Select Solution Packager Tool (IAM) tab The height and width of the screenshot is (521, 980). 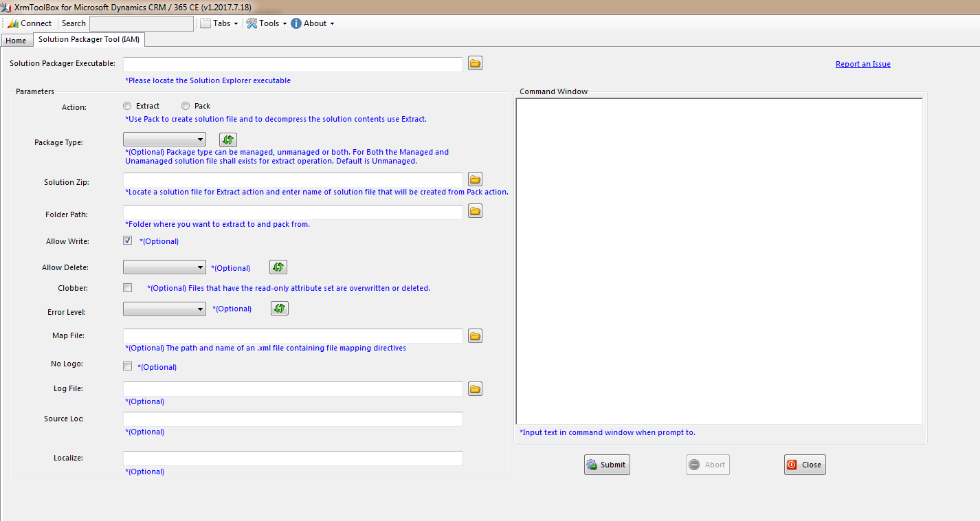pyautogui.click(x=89, y=40)
